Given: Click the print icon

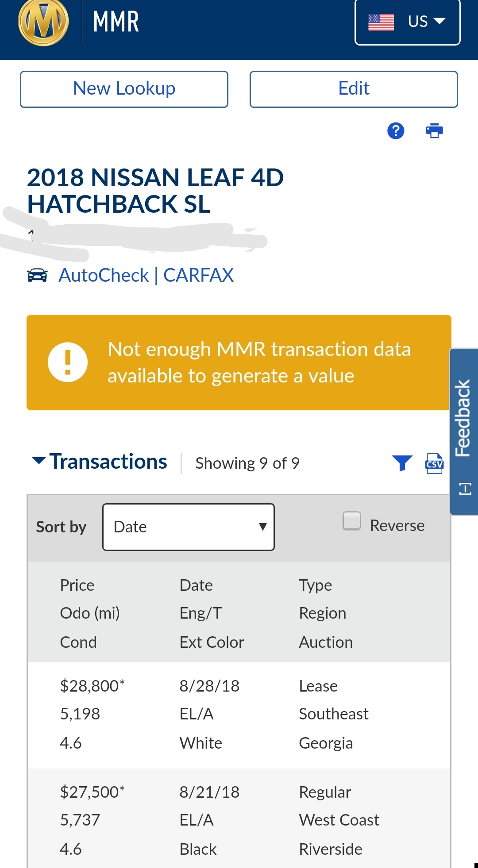Looking at the screenshot, I should 434,131.
